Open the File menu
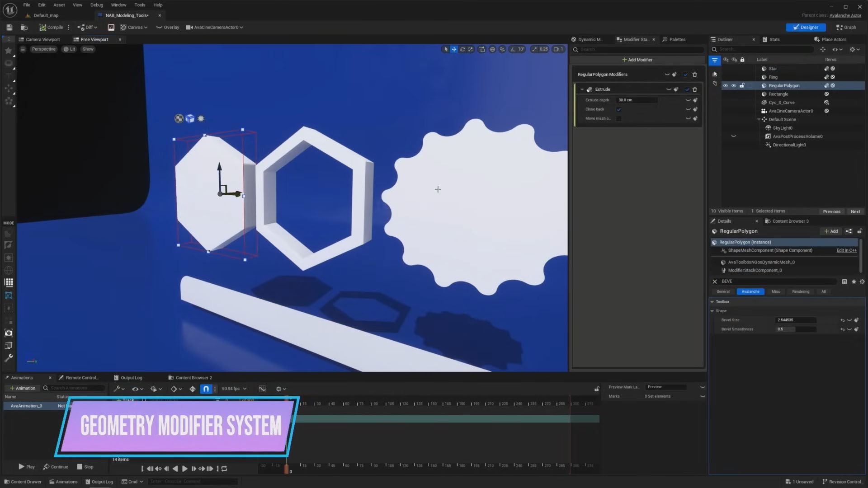This screenshot has height=488, width=868. [27, 5]
